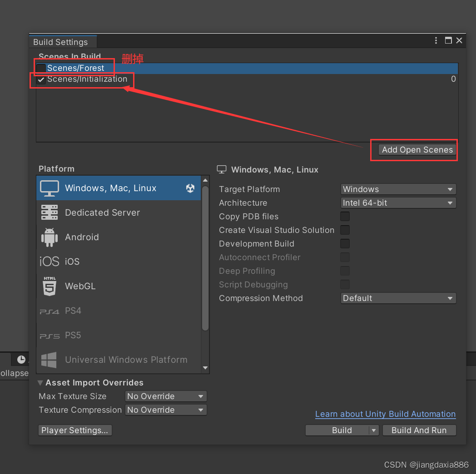This screenshot has width=476, height=474.
Task: Click the Collapse button in the background console
Action: (x=14, y=373)
